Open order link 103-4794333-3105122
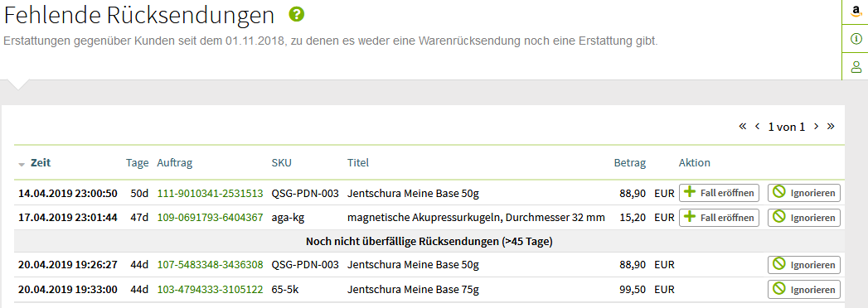 coord(211,290)
